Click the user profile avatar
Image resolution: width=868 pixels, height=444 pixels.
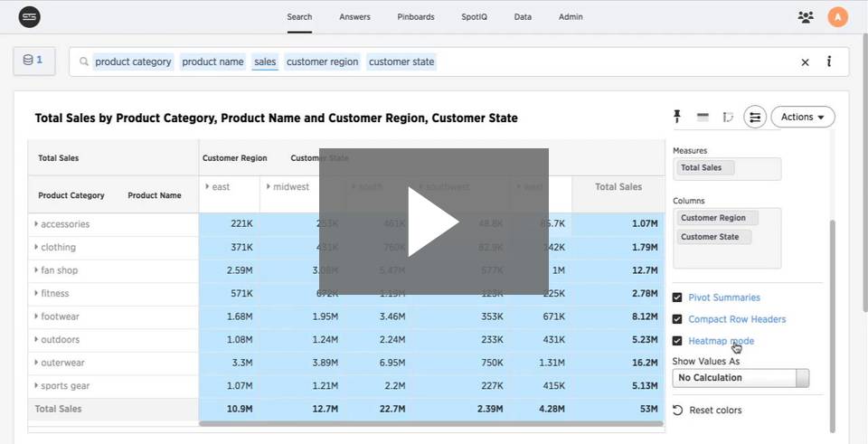click(x=837, y=16)
